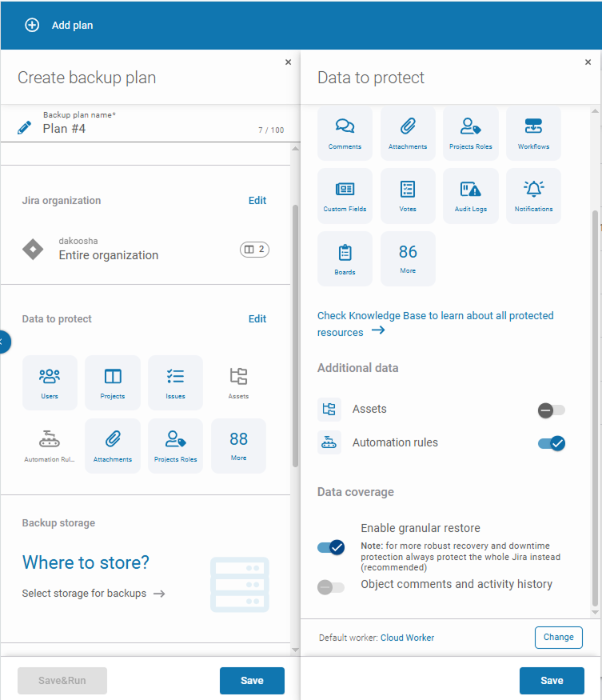
Task: Click the Automation rules icon under Additional data
Action: click(x=329, y=442)
